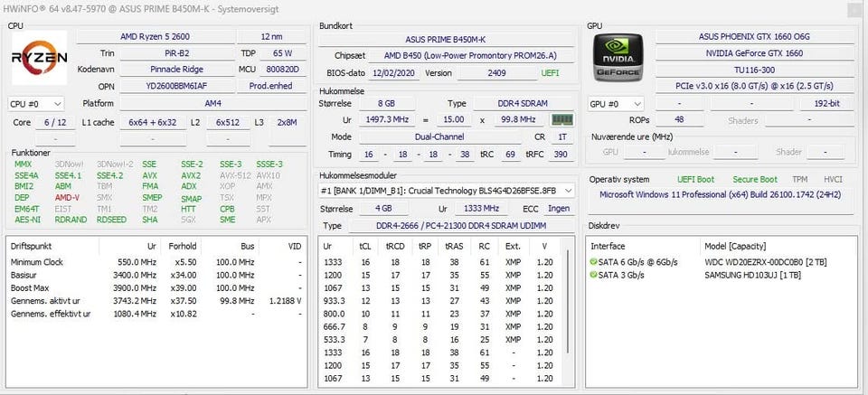
Task: Open the CPU #0 selector dropdown
Action: click(x=36, y=104)
